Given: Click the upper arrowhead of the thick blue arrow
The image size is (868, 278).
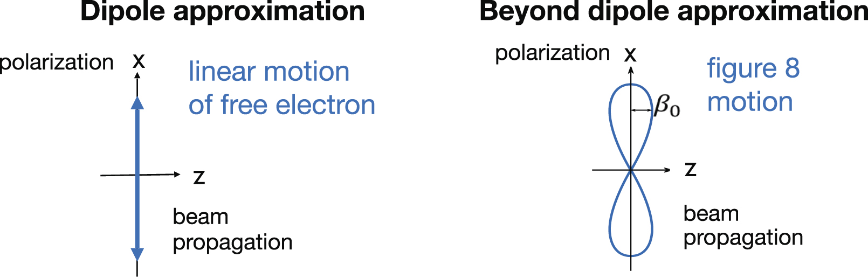Looking at the screenshot, I should pos(137,103).
